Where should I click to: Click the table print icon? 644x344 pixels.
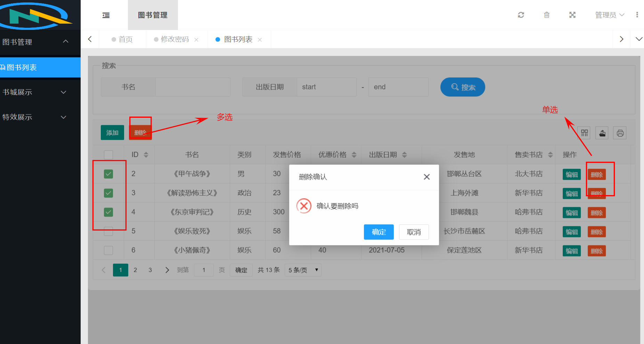pyautogui.click(x=620, y=133)
